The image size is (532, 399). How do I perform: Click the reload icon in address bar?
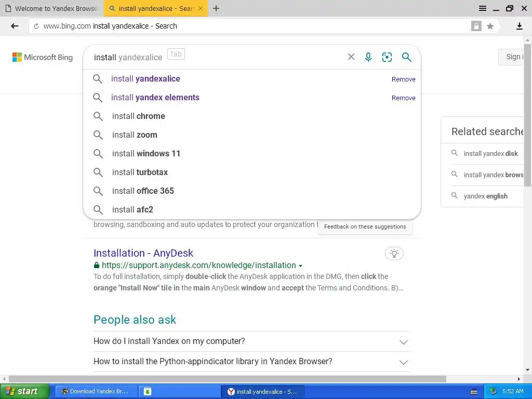[36, 26]
